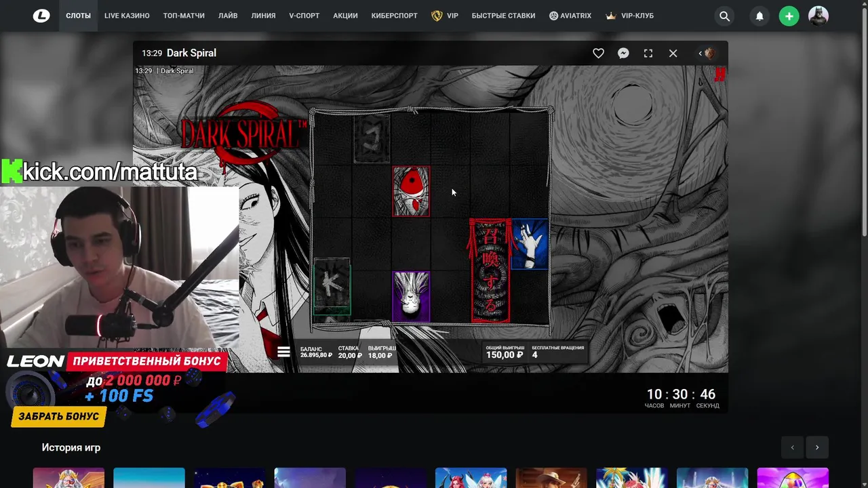Go to БЫСТРЫЕ СТАВКИ

(x=503, y=16)
